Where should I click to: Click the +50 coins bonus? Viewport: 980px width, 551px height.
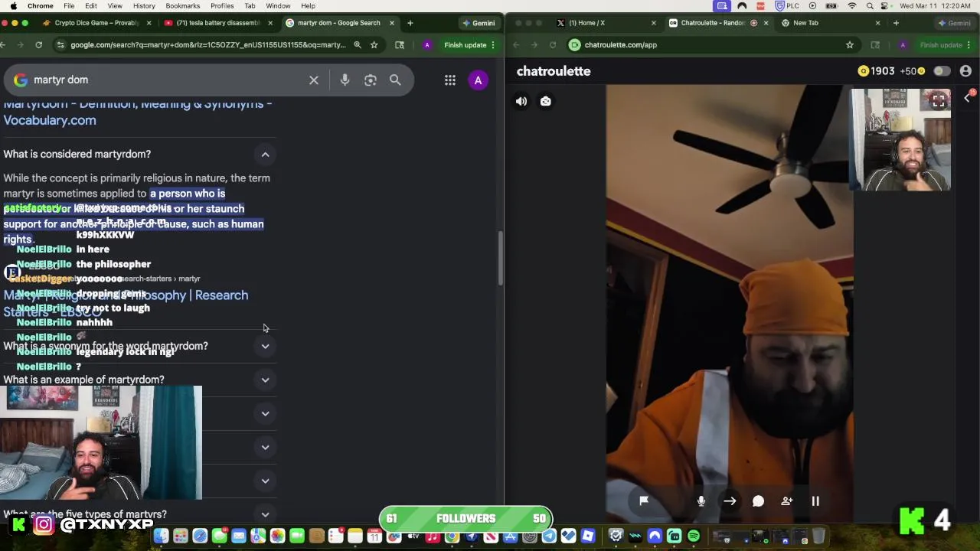click(912, 71)
